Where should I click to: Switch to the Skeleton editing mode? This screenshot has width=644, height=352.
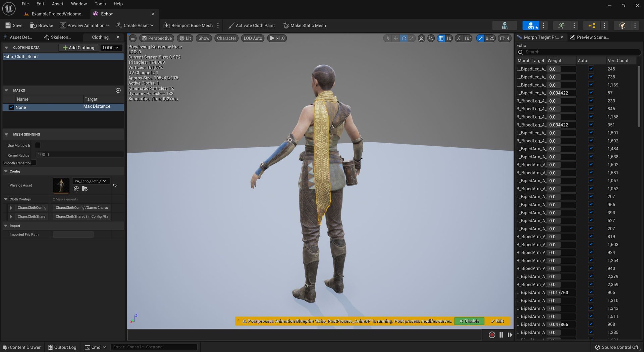coord(504,25)
